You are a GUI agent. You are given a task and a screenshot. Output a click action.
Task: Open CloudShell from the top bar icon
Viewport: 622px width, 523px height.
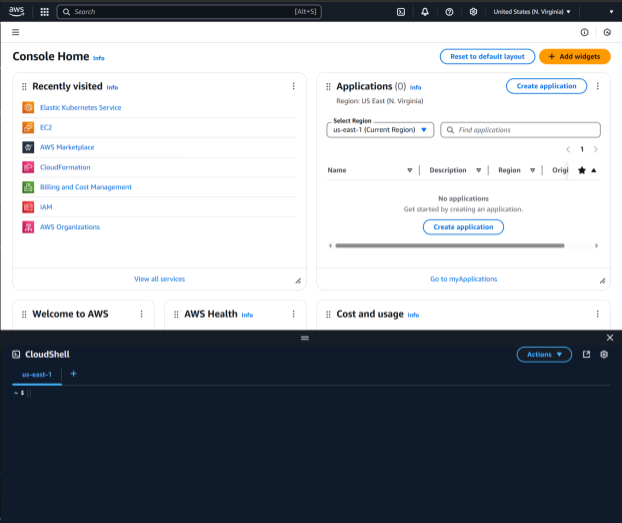pyautogui.click(x=401, y=12)
